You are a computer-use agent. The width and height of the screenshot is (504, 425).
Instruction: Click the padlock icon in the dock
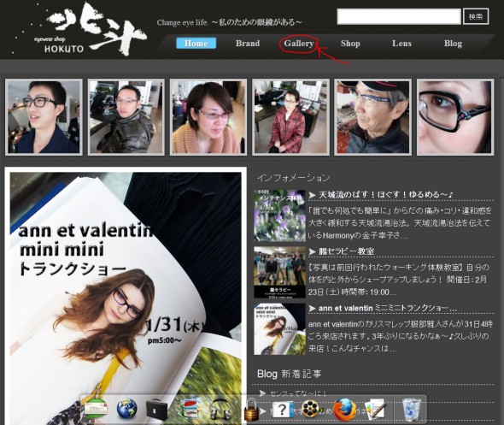tap(251, 410)
